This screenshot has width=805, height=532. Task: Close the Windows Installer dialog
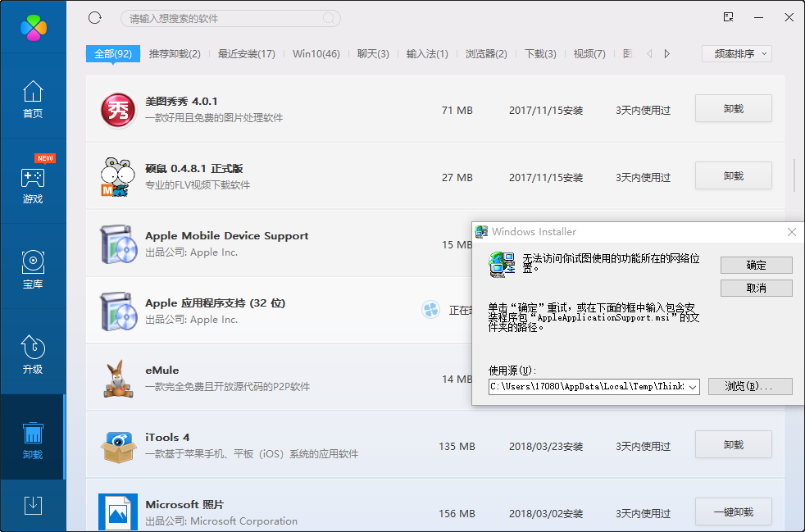point(792,232)
